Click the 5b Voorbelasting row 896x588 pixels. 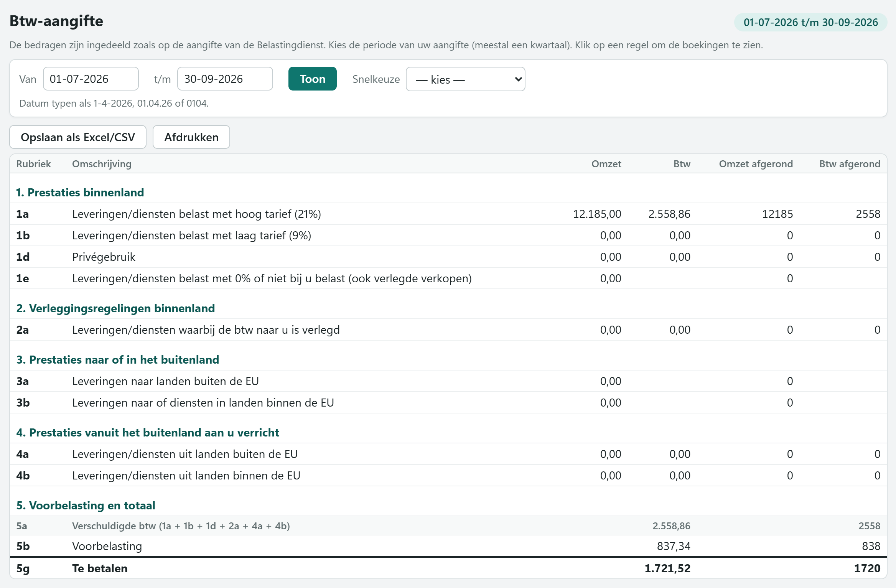[x=448, y=546]
